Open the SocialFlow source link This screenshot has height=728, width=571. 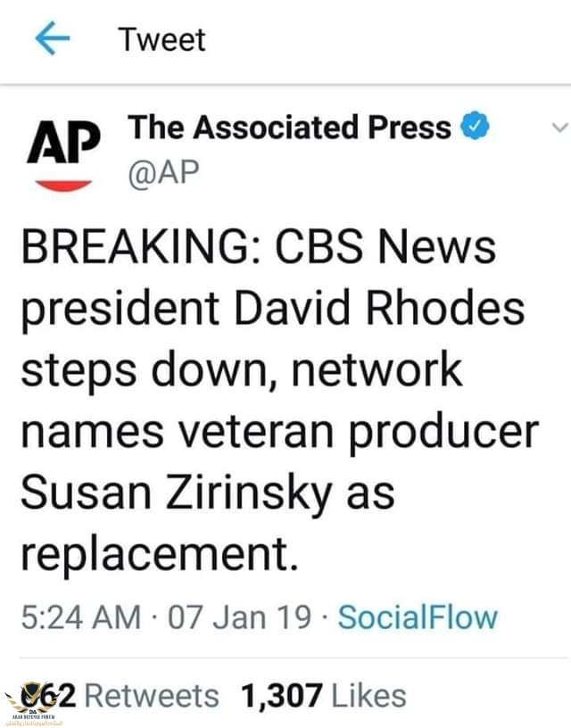(x=418, y=616)
